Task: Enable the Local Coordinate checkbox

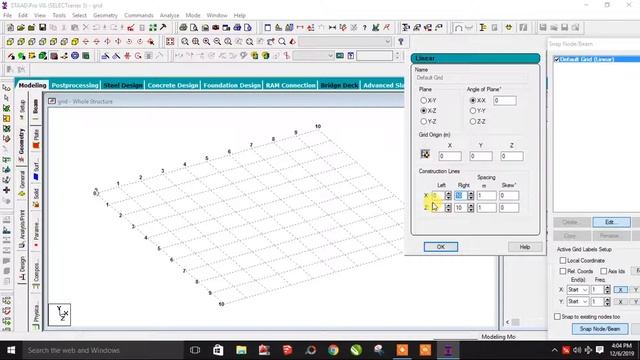Action: click(x=563, y=260)
